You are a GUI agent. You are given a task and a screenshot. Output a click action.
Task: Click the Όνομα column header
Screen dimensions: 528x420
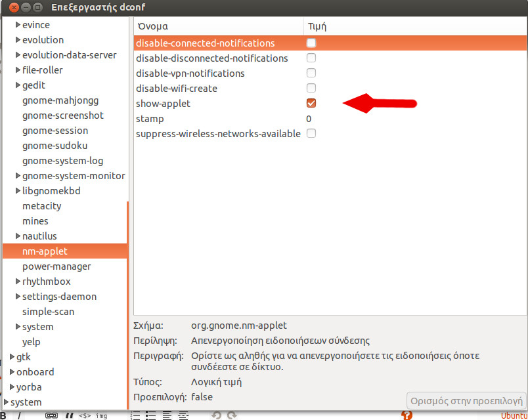pyautogui.click(x=152, y=27)
